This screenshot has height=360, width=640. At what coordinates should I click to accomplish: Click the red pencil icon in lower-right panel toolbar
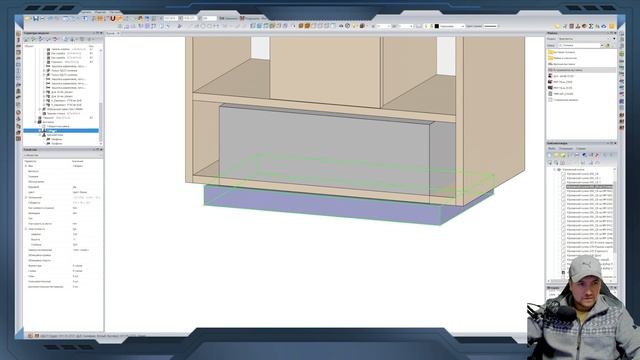click(597, 155)
